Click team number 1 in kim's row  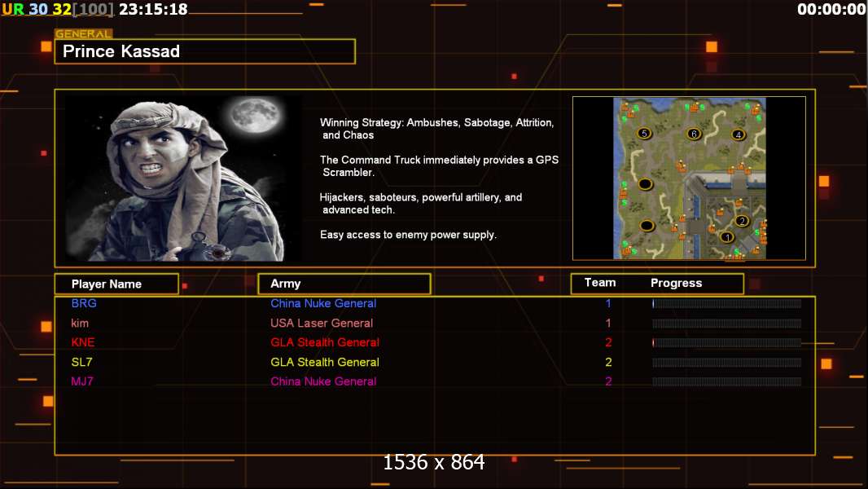608,323
